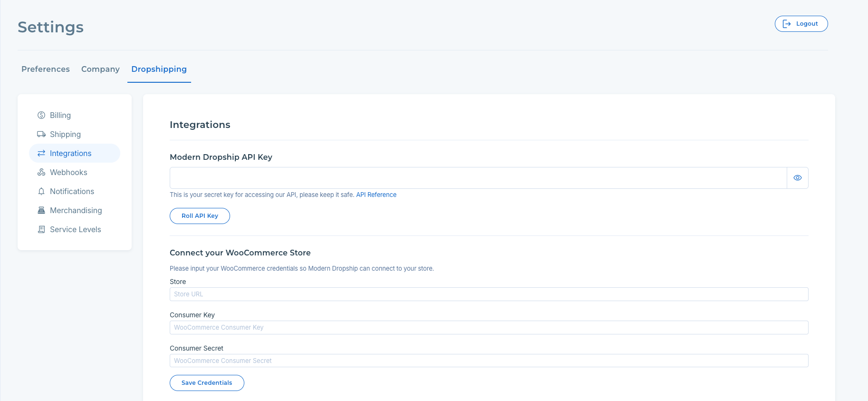Image resolution: width=868 pixels, height=401 pixels.
Task: Click the Store URL input field
Action: (x=489, y=294)
